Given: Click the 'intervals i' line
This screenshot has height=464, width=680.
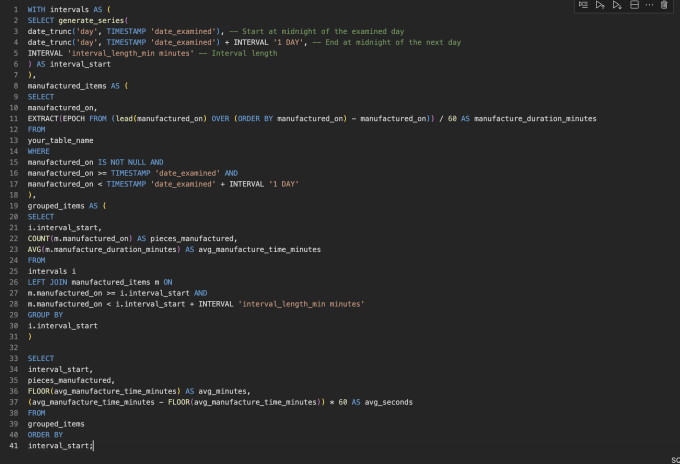Looking at the screenshot, I should click(52, 271).
